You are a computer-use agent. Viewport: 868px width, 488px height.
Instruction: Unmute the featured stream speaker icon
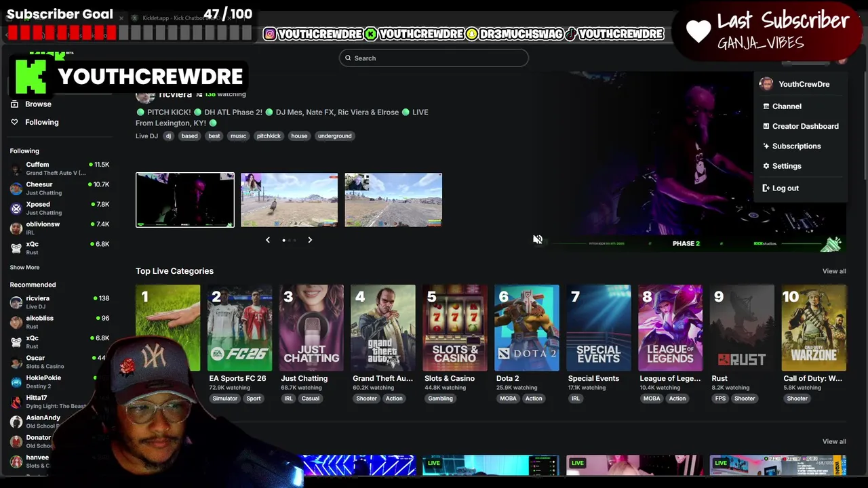(x=538, y=239)
